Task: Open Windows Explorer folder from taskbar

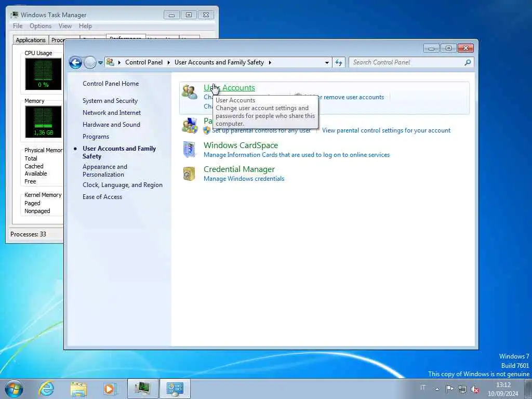Action: 79,389
